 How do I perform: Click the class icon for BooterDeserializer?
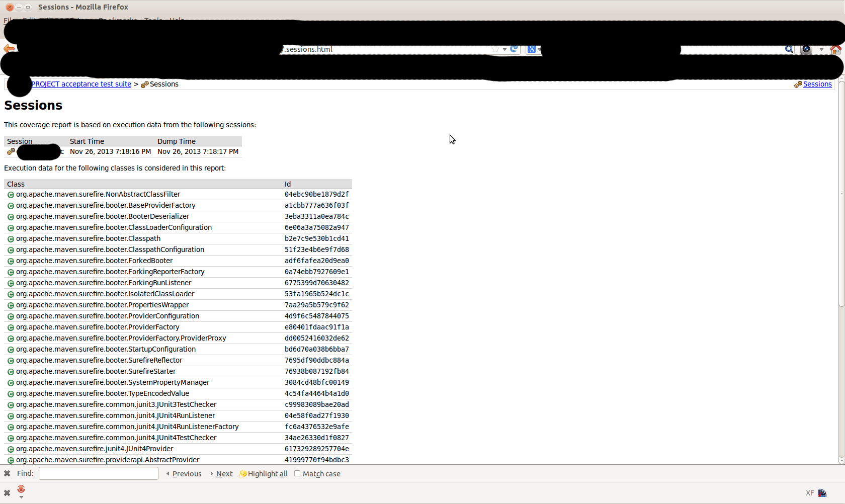(11, 217)
